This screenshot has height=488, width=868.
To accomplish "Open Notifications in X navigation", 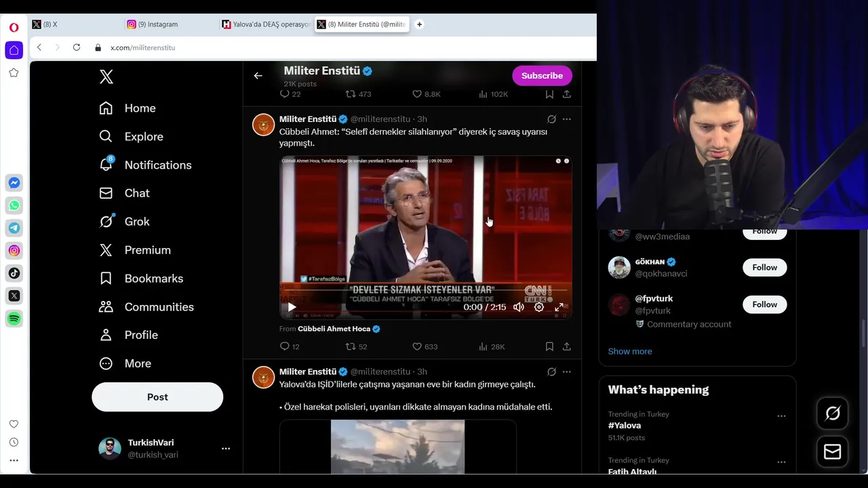I will click(145, 165).
